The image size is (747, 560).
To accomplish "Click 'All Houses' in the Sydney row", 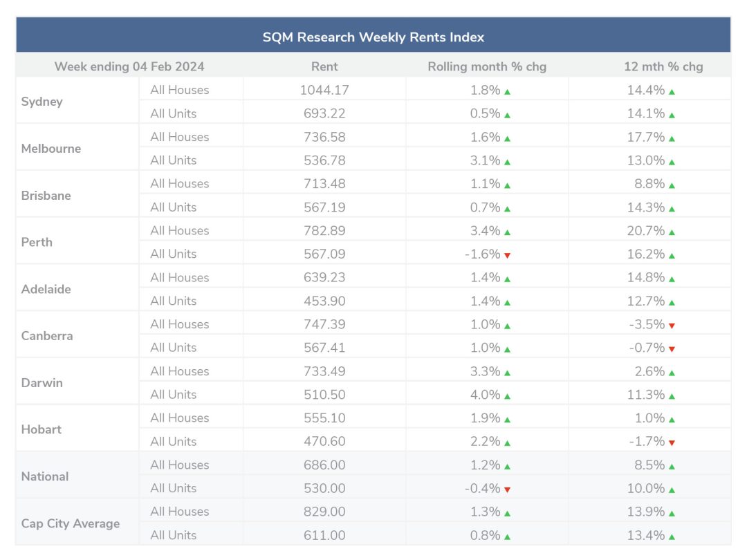I will tap(180, 90).
